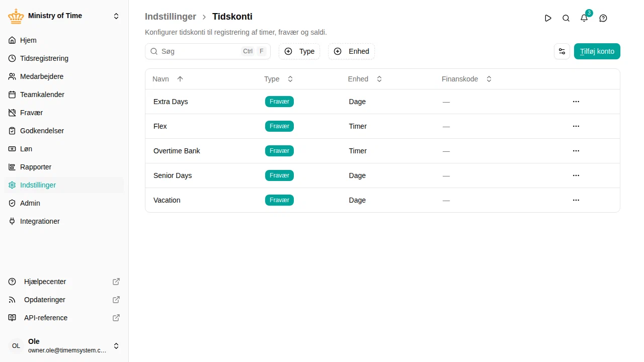Open Løn in sidebar

coord(64,149)
